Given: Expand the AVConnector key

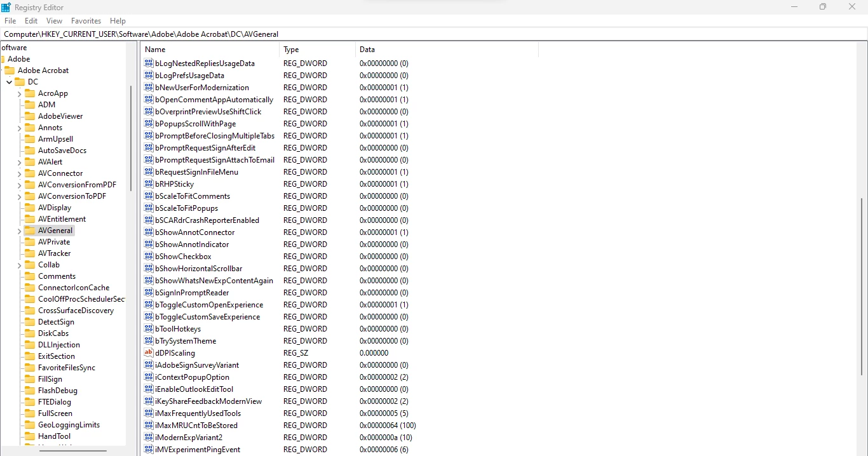Looking at the screenshot, I should 19,173.
